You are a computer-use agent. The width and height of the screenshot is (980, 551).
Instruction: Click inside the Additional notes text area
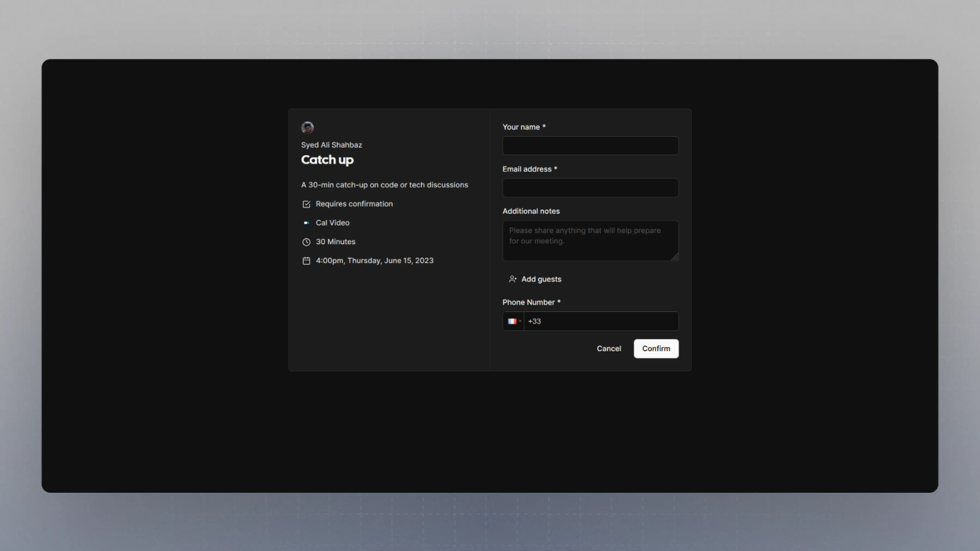point(590,240)
